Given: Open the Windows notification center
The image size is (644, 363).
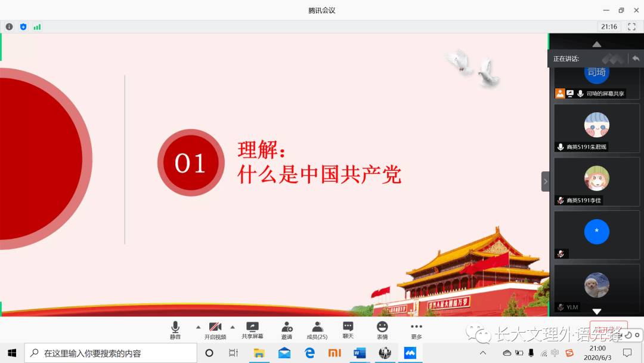Looking at the screenshot, I should pyautogui.click(x=627, y=353).
